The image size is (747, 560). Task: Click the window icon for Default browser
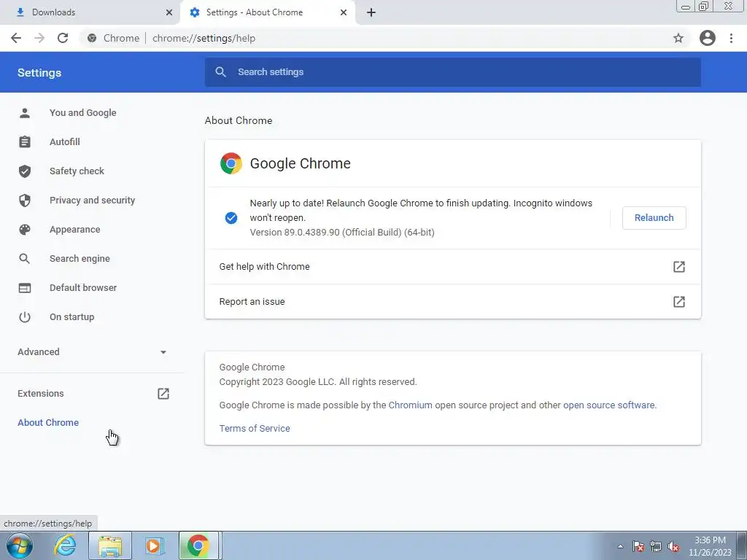(25, 287)
